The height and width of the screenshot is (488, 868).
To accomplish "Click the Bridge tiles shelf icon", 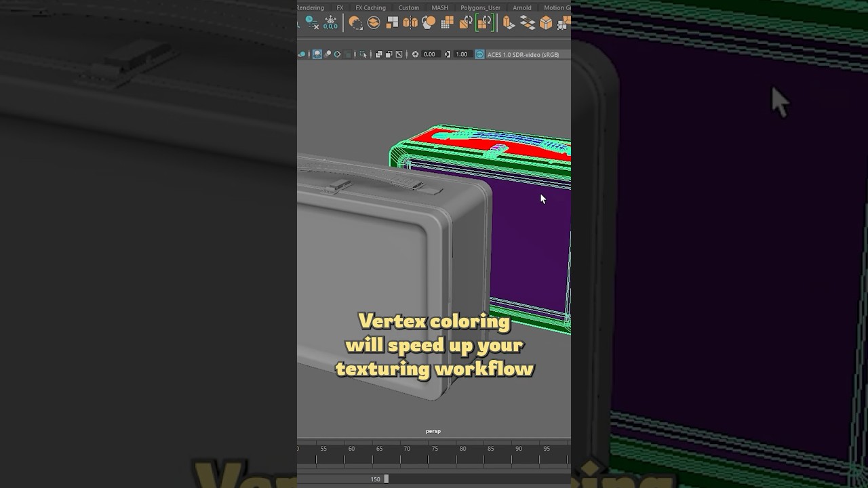I will point(527,22).
